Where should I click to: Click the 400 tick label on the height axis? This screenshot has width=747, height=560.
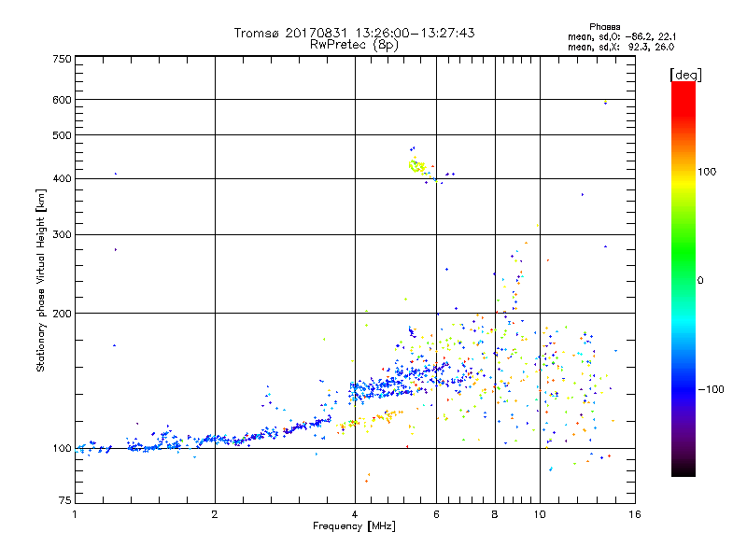click(63, 178)
